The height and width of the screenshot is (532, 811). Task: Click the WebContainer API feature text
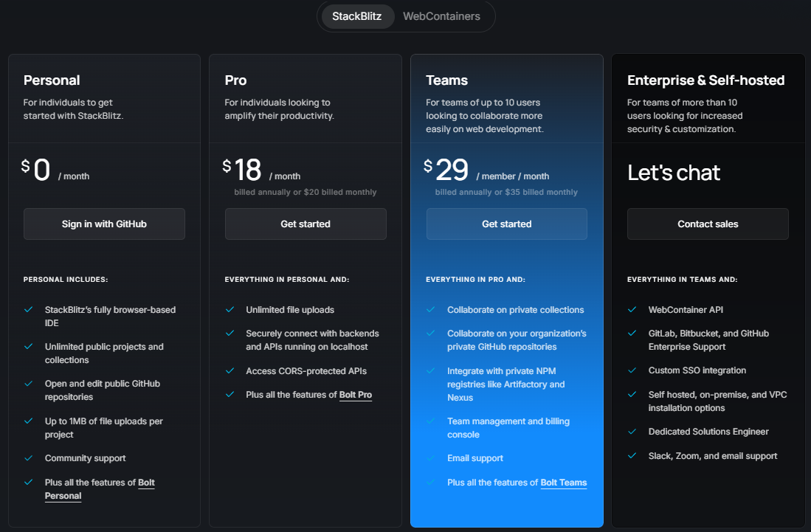[x=686, y=310]
